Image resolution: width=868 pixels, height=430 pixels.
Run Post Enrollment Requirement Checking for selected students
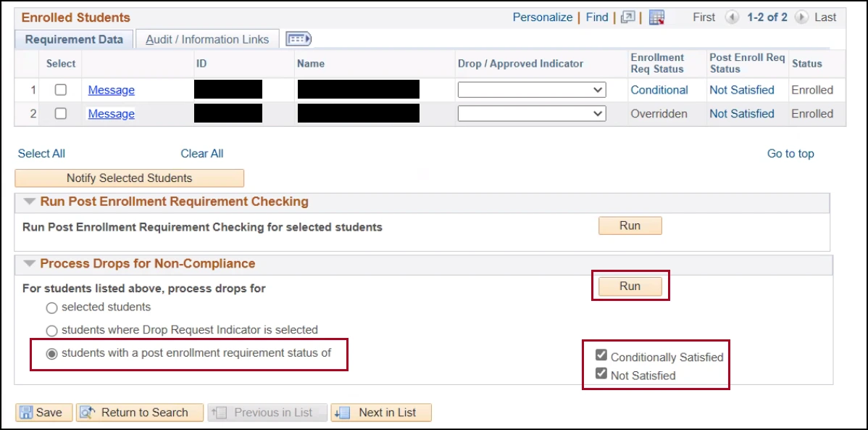pyautogui.click(x=630, y=226)
